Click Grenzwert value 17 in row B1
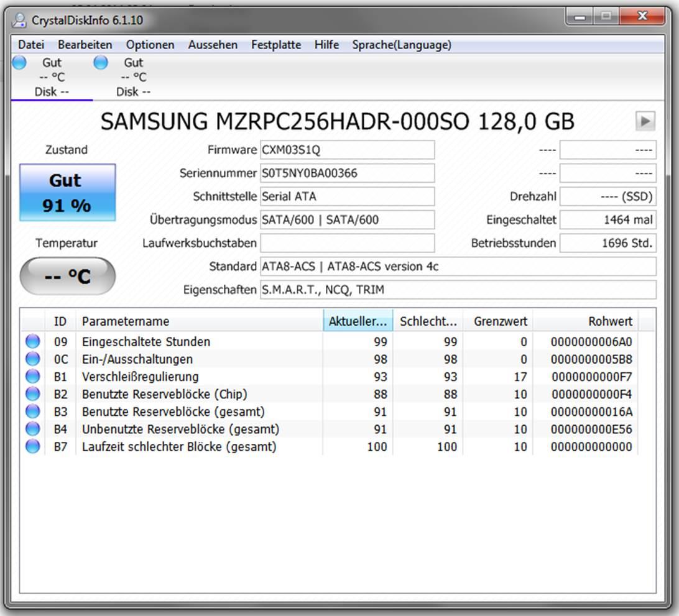679x616 pixels. [520, 377]
